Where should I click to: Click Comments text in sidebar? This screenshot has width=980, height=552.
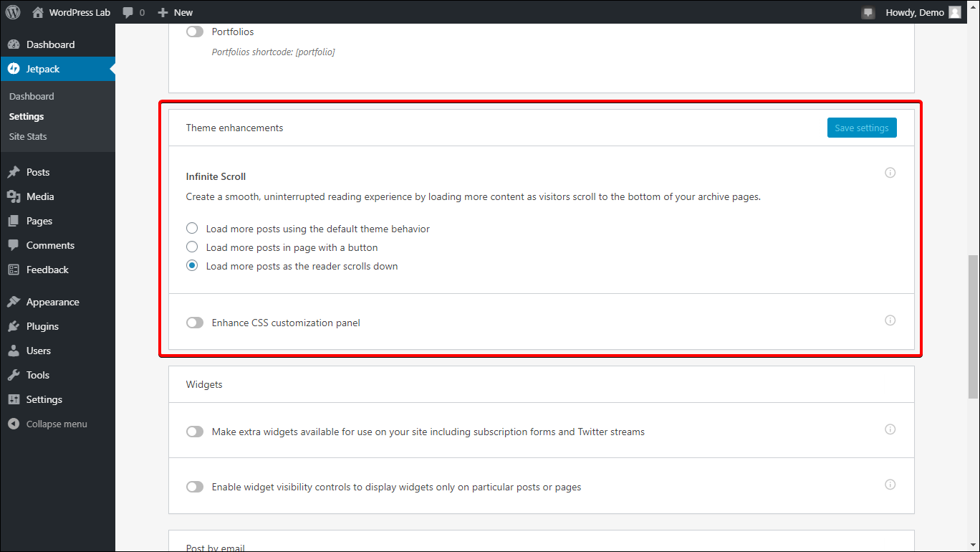click(x=50, y=245)
